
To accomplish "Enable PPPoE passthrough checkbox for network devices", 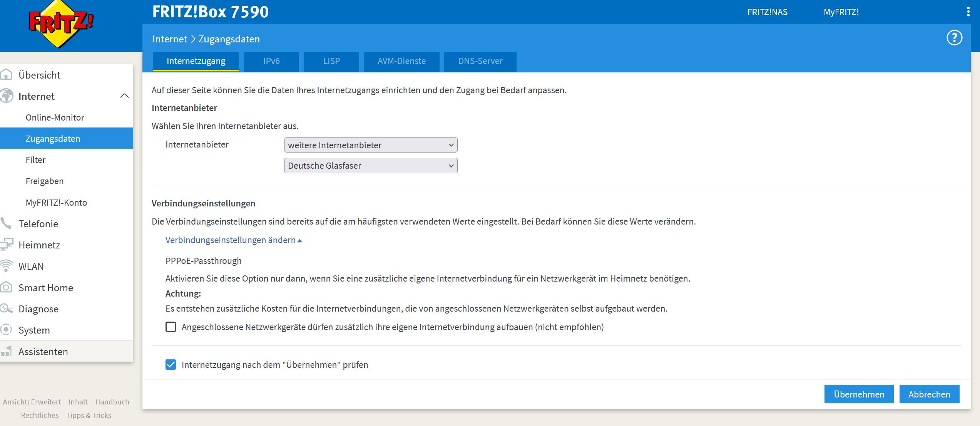I will tap(171, 327).
